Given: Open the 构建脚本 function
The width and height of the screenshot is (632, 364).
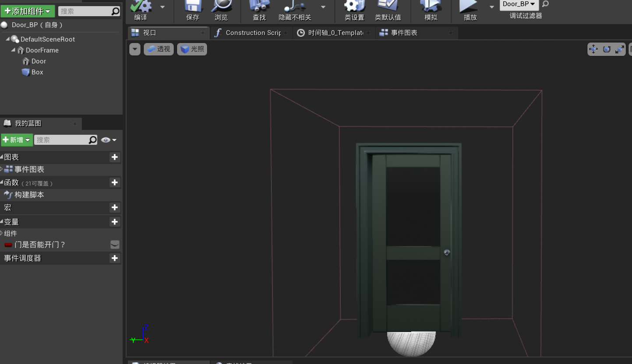Looking at the screenshot, I should point(29,195).
